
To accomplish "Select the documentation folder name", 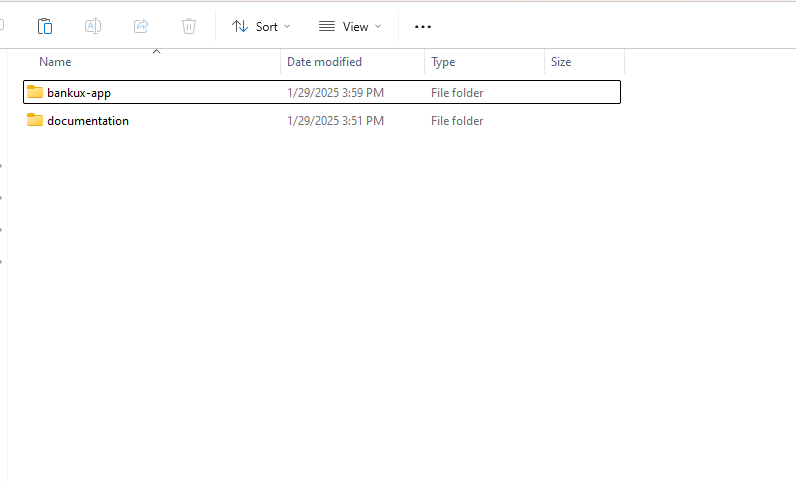I will 88,121.
